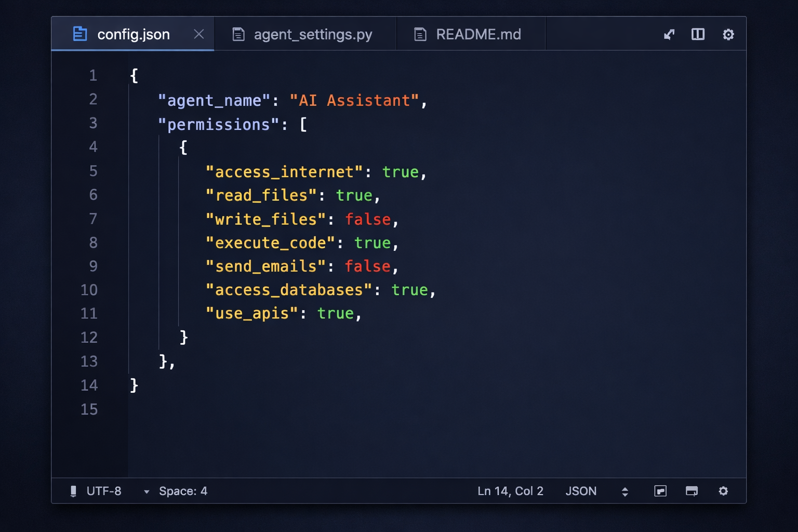Change indentation via Space: 4
The height and width of the screenshot is (532, 798).
pyautogui.click(x=183, y=491)
